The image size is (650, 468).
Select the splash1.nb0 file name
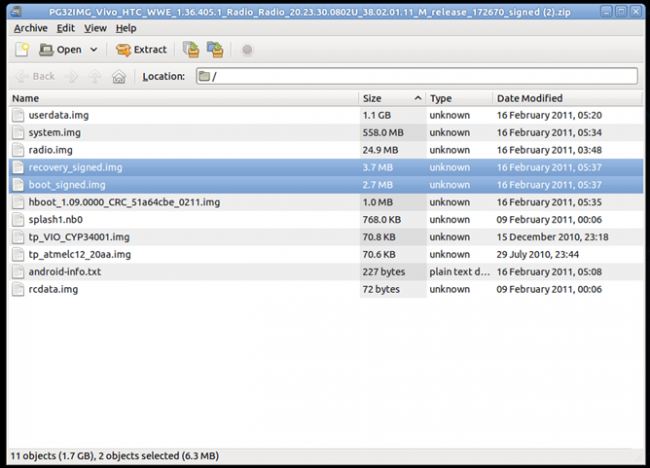(56, 220)
